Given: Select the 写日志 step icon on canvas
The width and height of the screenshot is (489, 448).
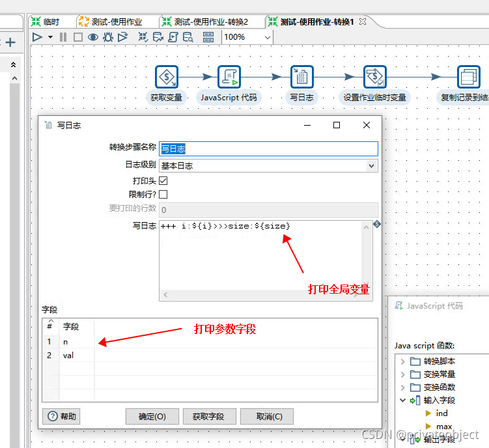Looking at the screenshot, I should point(301,77).
